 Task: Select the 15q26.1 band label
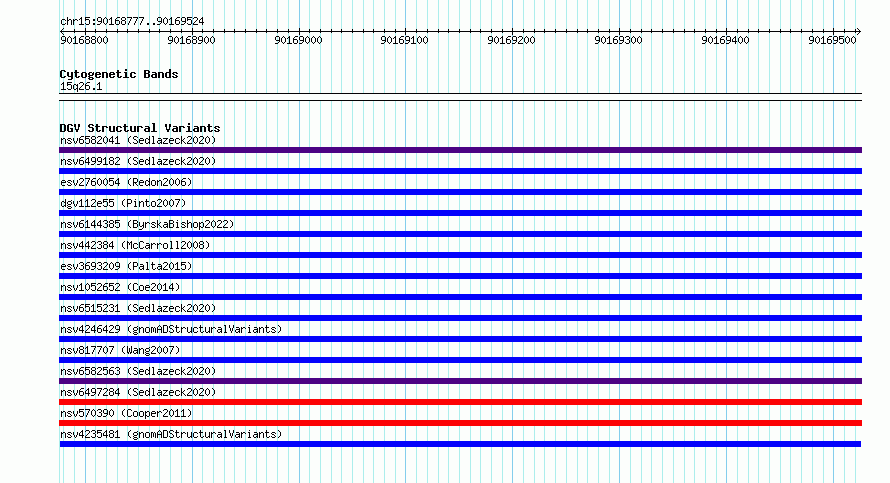[81, 86]
